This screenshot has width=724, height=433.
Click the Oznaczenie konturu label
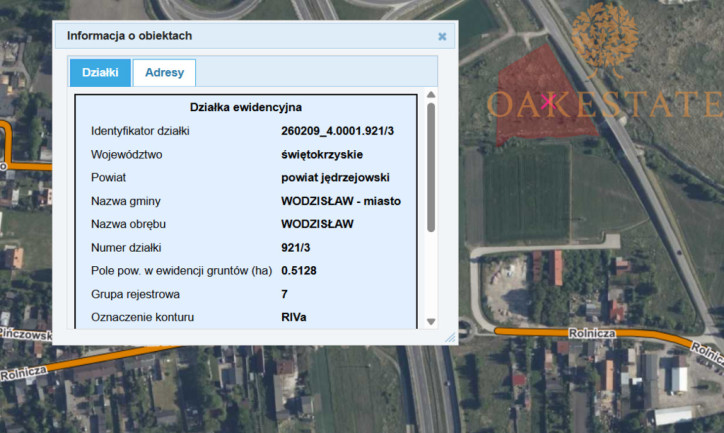(x=142, y=318)
